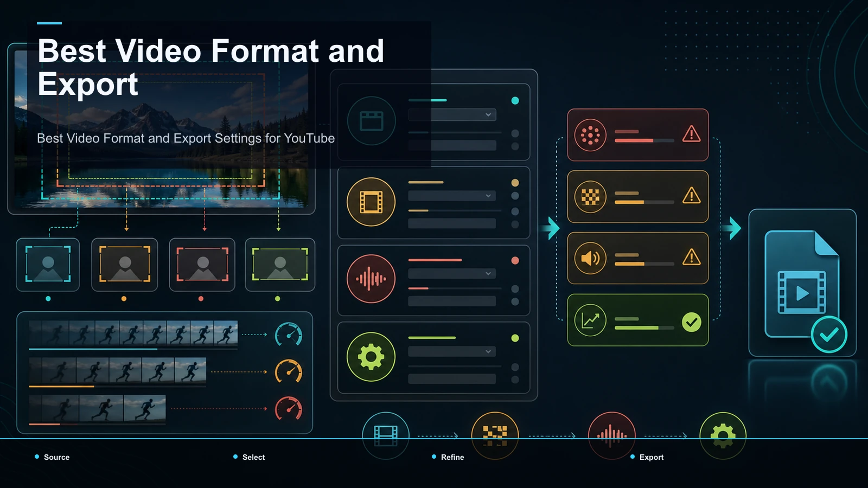
Task: Click the red dot under the third thumbnail
Action: click(x=201, y=299)
